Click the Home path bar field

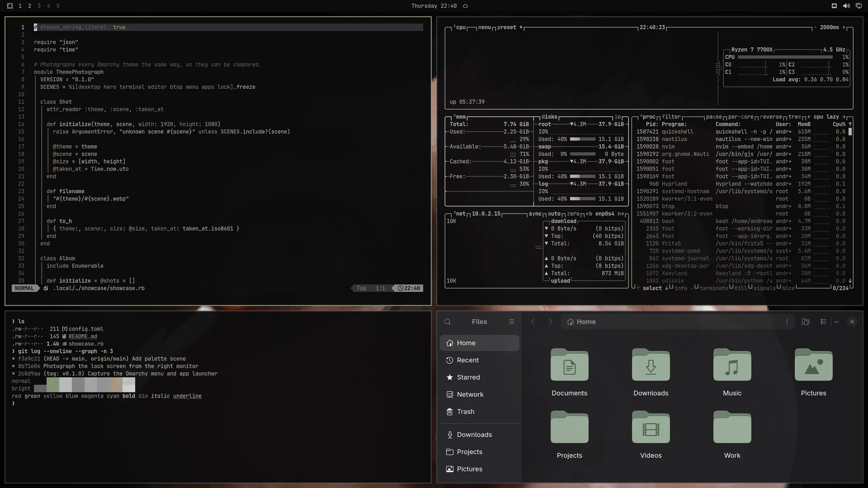click(678, 322)
